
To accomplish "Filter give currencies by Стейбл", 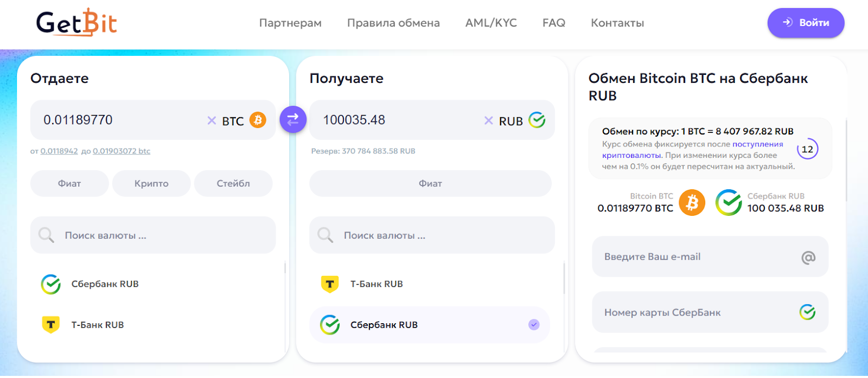I will pyautogui.click(x=233, y=183).
